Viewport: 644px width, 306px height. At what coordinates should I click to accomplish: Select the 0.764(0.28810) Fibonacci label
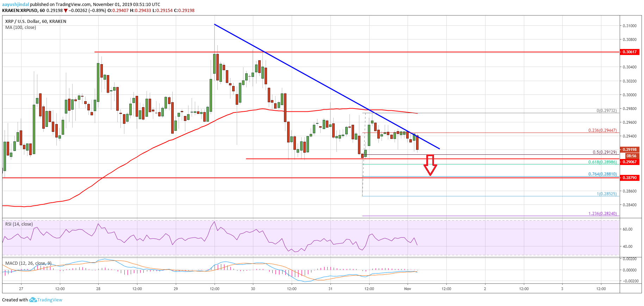tap(602, 174)
